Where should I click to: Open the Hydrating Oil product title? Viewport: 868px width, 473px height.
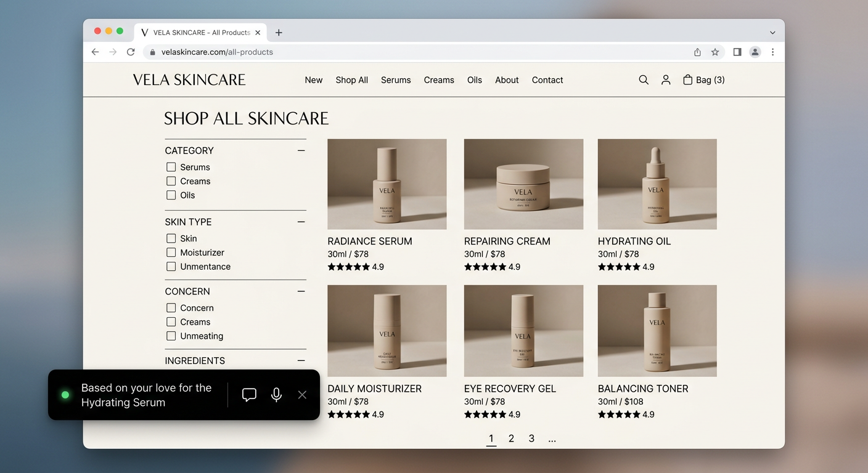tap(634, 241)
